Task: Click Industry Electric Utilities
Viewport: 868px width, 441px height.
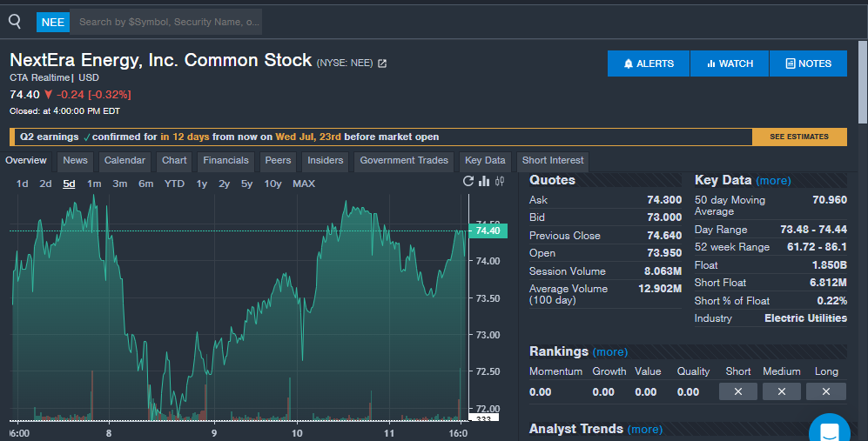Action: click(805, 318)
